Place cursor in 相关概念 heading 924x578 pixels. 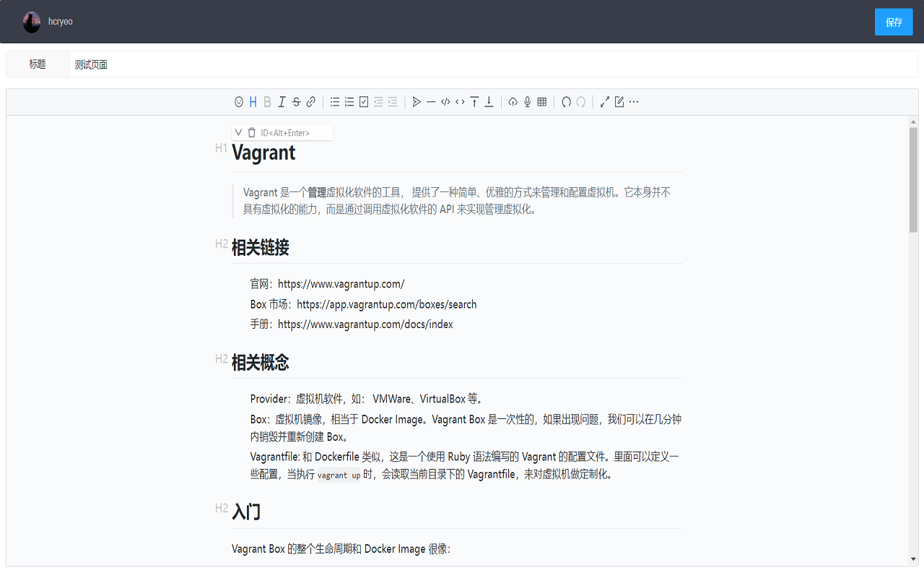point(261,362)
